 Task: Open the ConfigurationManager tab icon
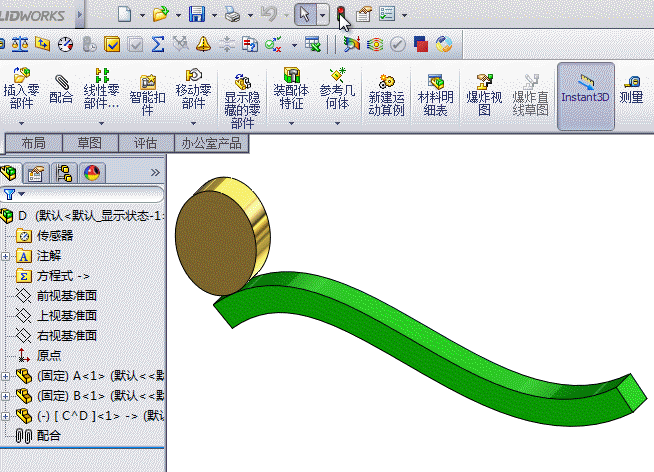point(64,173)
